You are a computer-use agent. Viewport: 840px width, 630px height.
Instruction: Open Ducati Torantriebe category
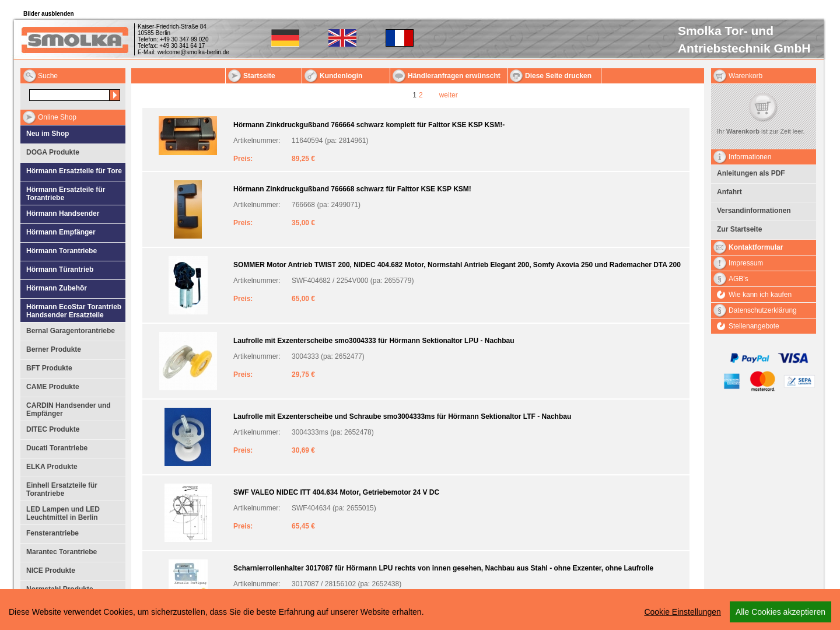click(x=73, y=449)
